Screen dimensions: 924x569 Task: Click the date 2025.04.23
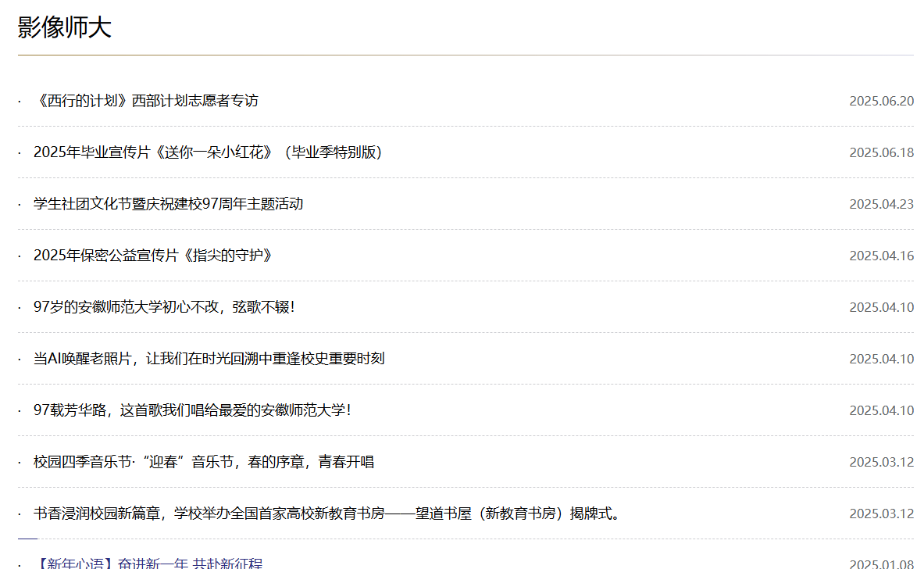coord(881,204)
